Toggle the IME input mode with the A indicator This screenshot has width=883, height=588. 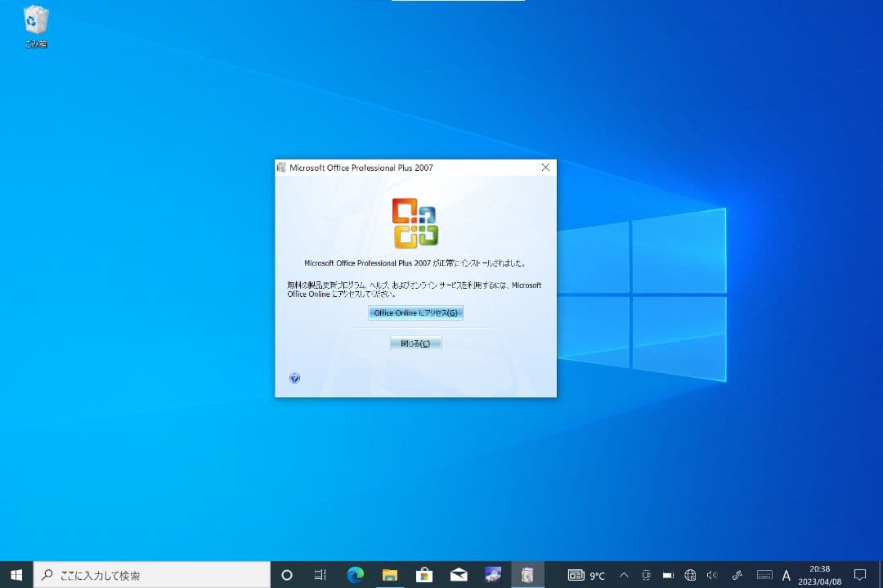point(786,574)
